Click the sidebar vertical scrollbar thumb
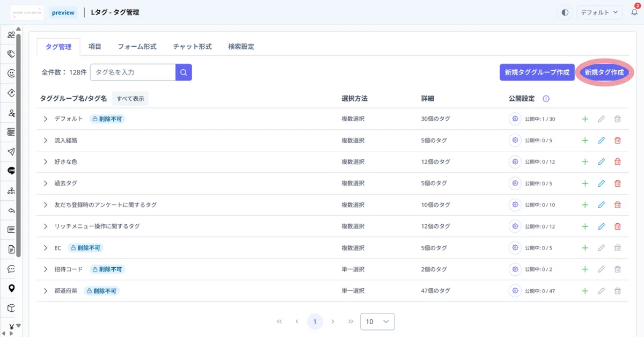This screenshot has height=337, width=644. coord(18,145)
